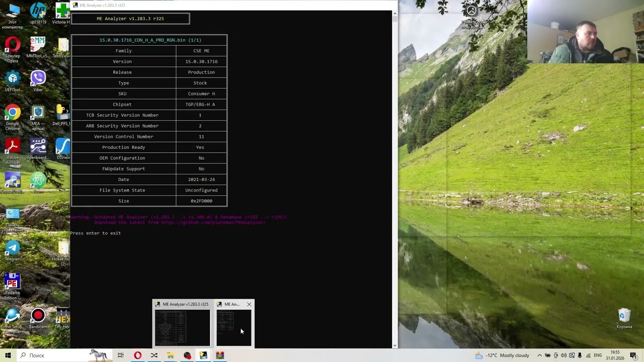Image resolution: width=644 pixels, height=362 pixels.
Task: Launch Telegram from the desktop
Action: click(x=13, y=251)
